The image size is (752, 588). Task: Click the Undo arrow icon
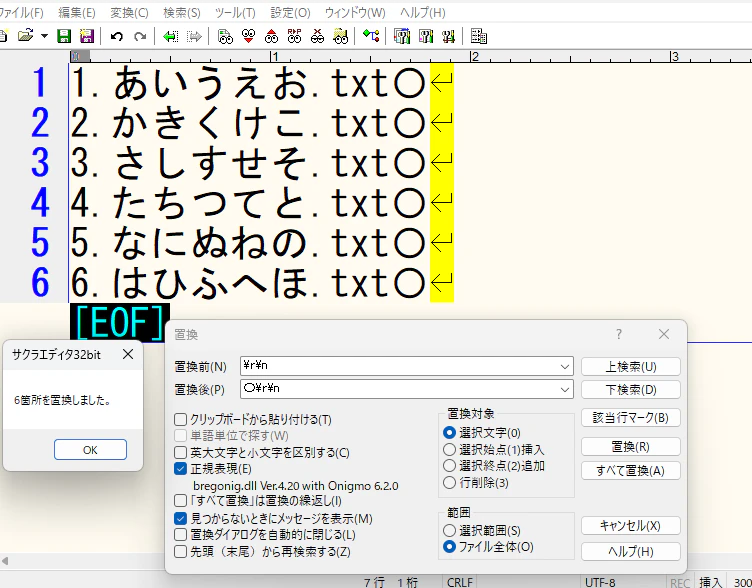(x=117, y=36)
